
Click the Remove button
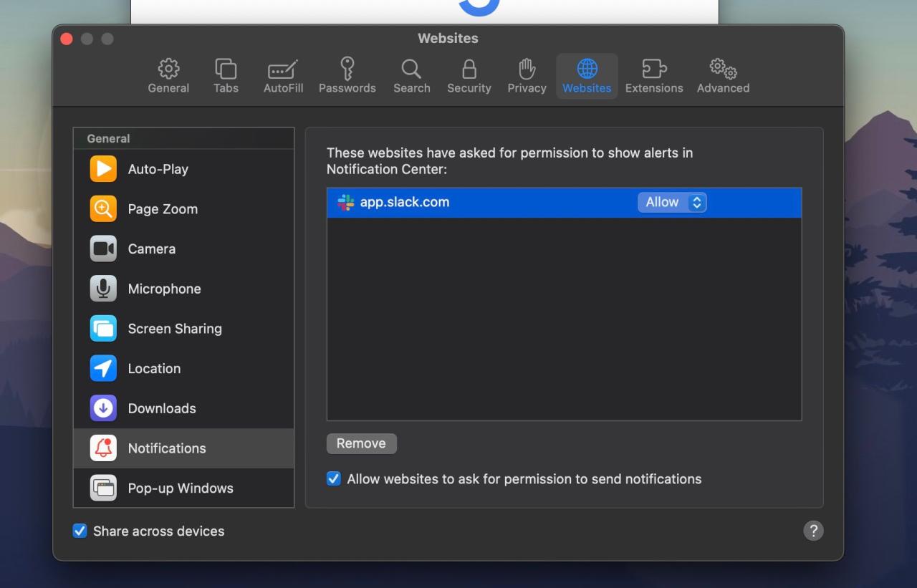click(361, 443)
